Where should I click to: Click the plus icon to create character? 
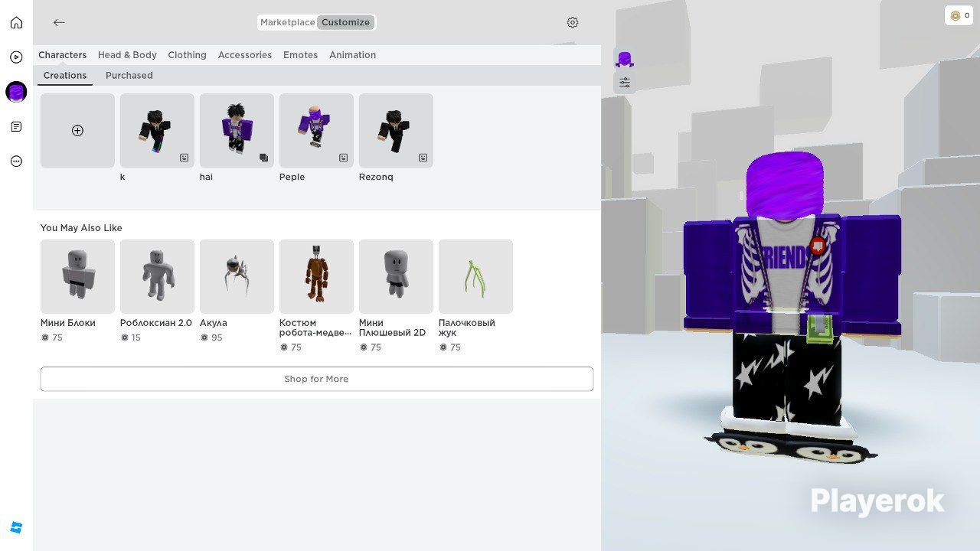tap(77, 131)
